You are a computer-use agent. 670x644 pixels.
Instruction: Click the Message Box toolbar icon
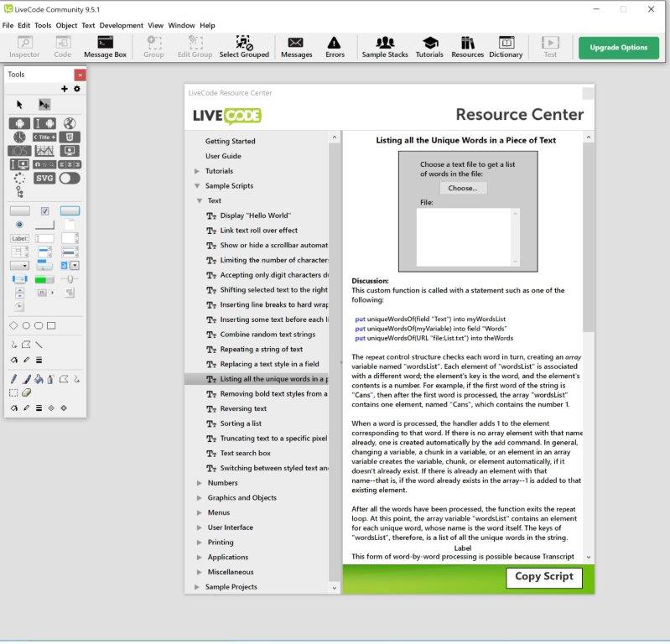coord(105,47)
